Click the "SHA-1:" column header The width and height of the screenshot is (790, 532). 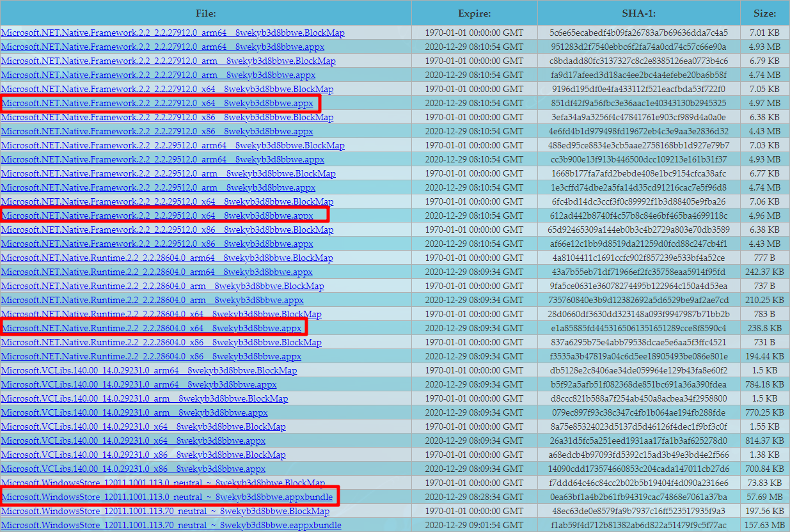(x=638, y=13)
